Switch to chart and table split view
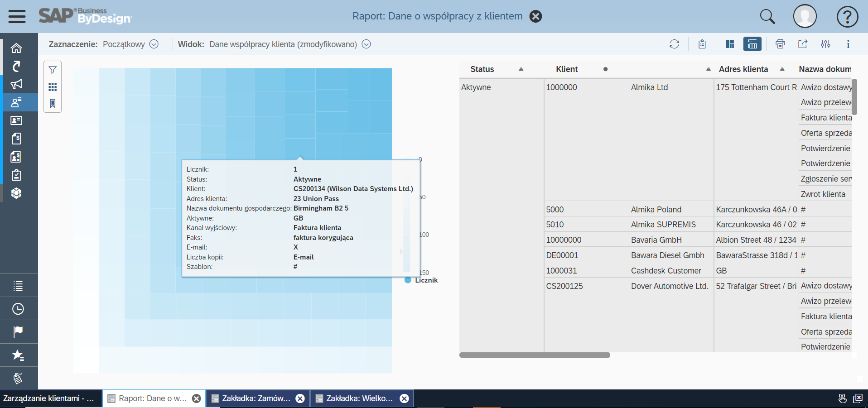 pyautogui.click(x=729, y=44)
